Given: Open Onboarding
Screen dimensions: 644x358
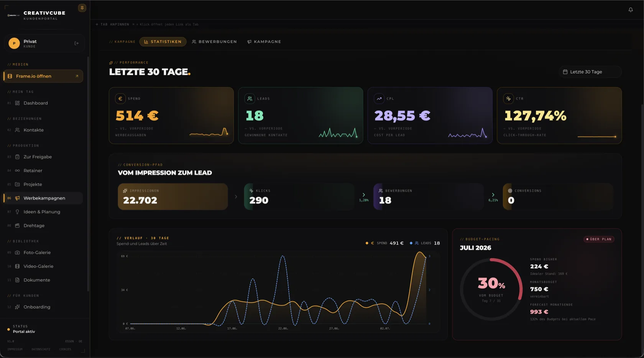Looking at the screenshot, I should (x=43, y=307).
